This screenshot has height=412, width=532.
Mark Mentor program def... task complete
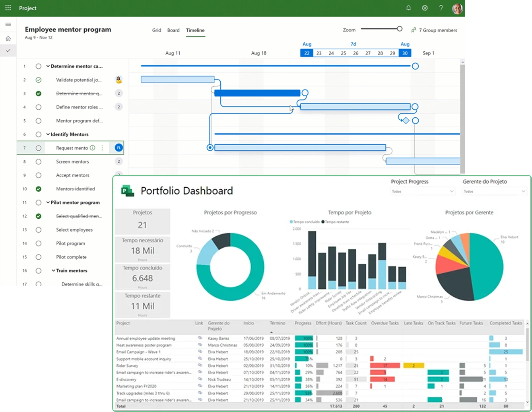click(x=38, y=120)
